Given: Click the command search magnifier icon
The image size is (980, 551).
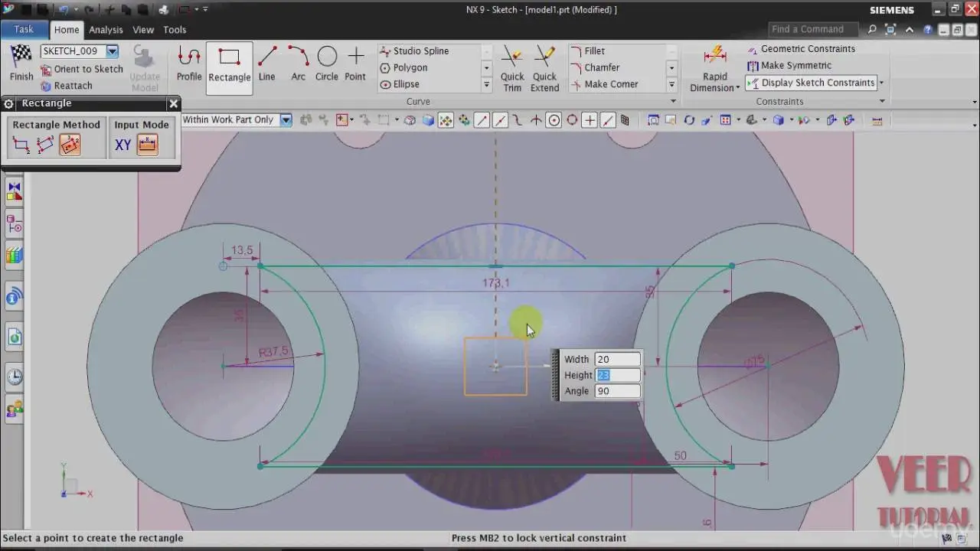Looking at the screenshot, I should 872,29.
